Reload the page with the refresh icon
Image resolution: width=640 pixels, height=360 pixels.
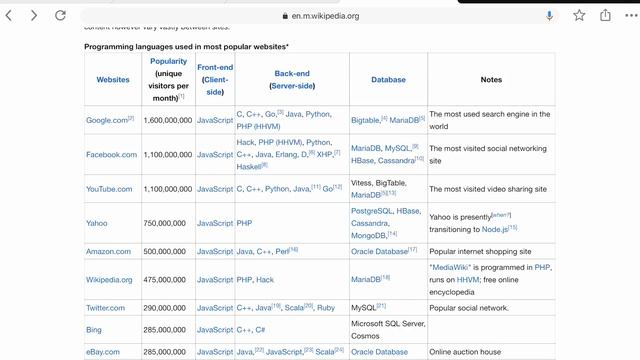pyautogui.click(x=60, y=16)
